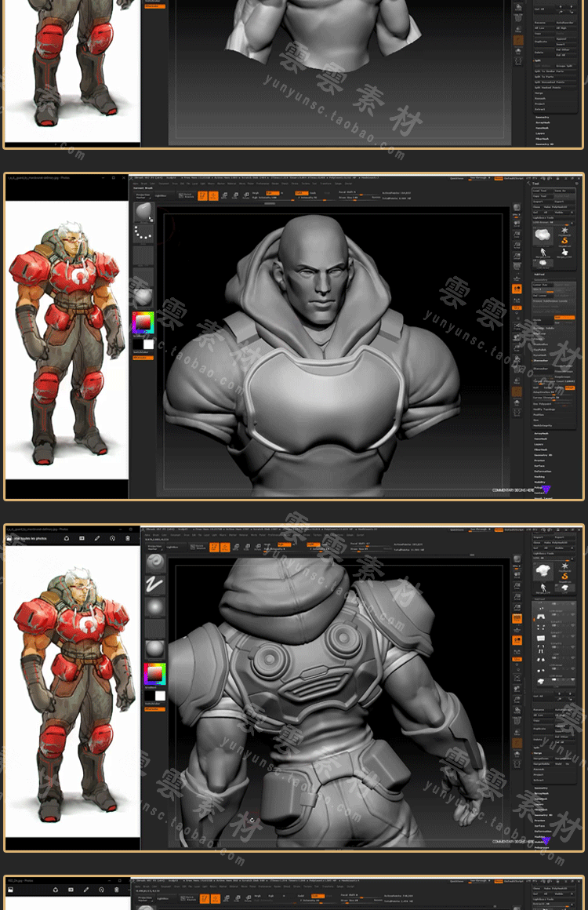Expand the Deformation section in the hooded-bust ZBrush panel
Image resolution: width=588 pixels, height=910 pixels.
(x=543, y=471)
